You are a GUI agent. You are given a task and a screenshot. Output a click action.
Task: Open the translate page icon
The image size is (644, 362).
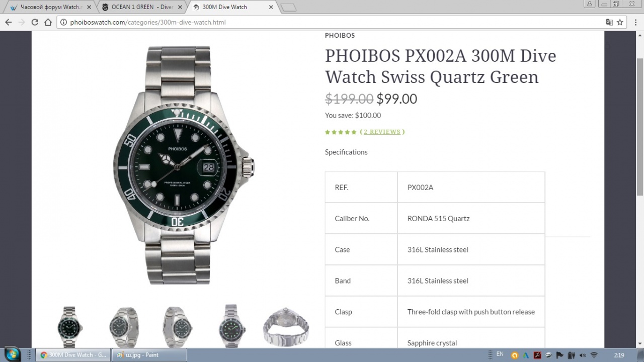pyautogui.click(x=609, y=22)
